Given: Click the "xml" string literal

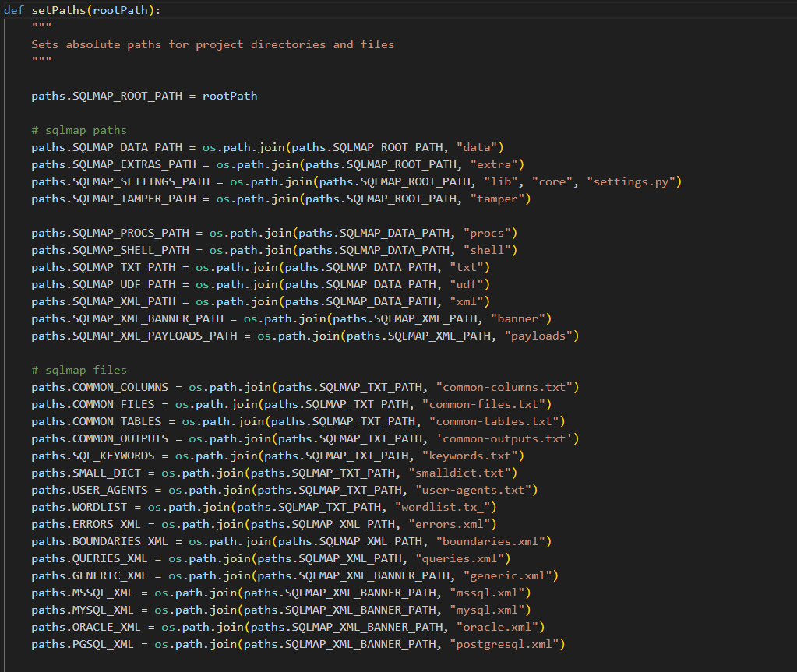Looking at the screenshot, I should 467,301.
